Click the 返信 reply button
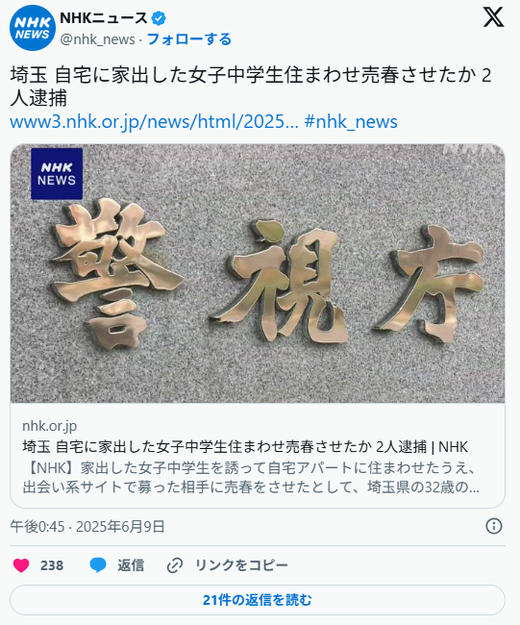Image resolution: width=520 pixels, height=625 pixels. [131, 565]
